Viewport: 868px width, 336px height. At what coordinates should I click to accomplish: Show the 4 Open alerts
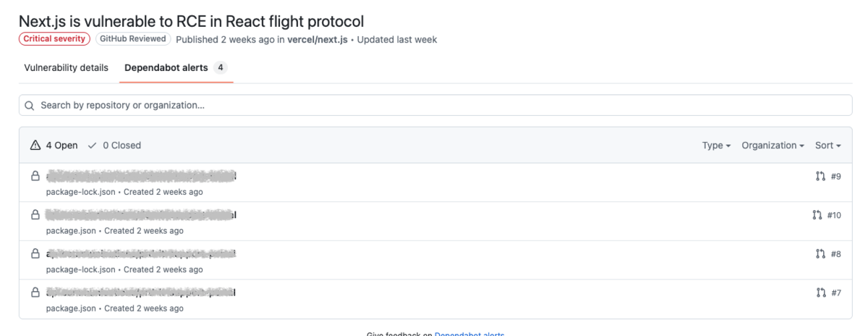[54, 146]
